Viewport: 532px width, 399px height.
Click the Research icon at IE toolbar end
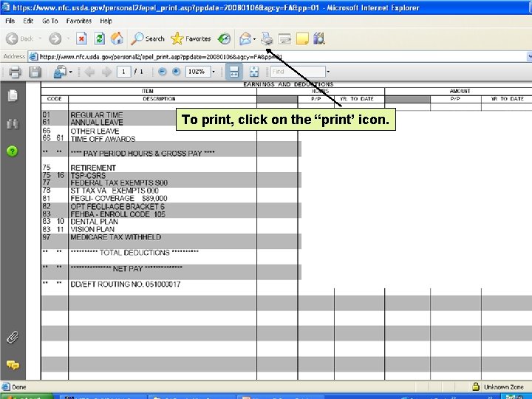point(319,38)
